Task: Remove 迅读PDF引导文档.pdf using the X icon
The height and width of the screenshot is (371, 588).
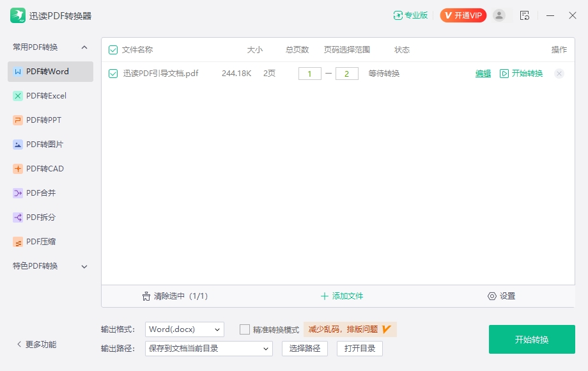Action: (x=559, y=74)
